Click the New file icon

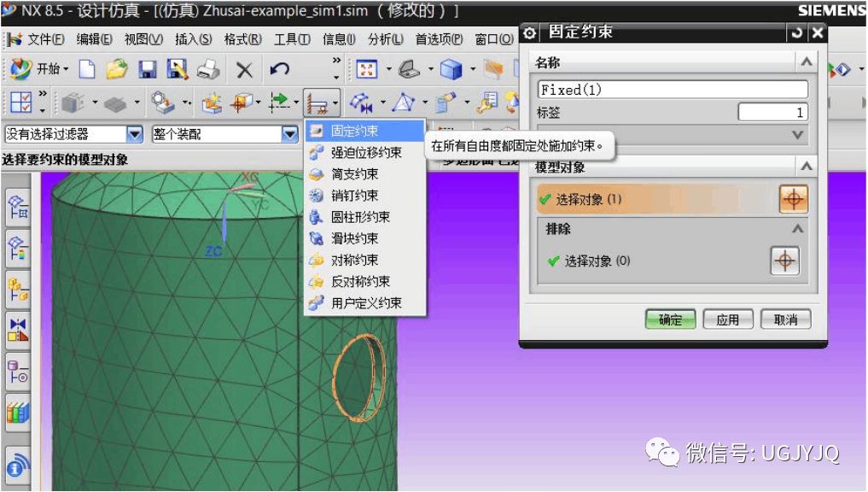pyautogui.click(x=87, y=70)
